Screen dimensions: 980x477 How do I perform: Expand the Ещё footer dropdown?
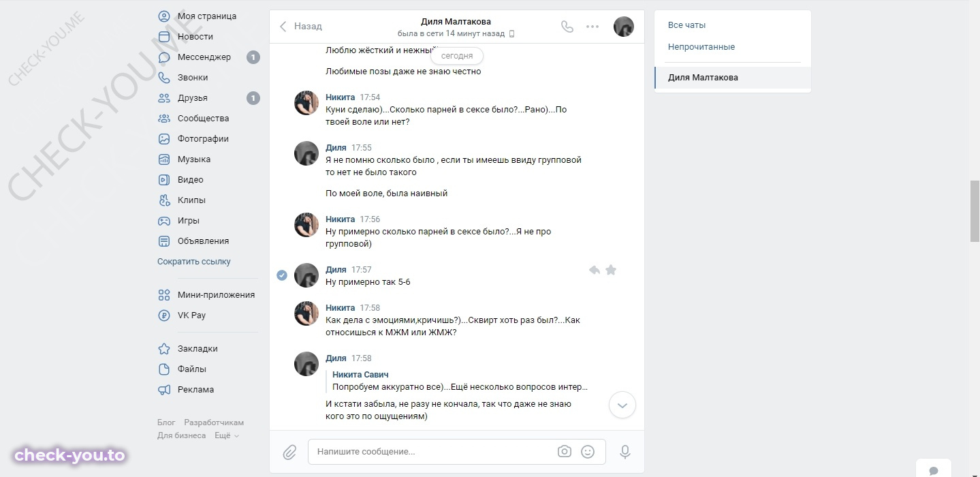[227, 435]
